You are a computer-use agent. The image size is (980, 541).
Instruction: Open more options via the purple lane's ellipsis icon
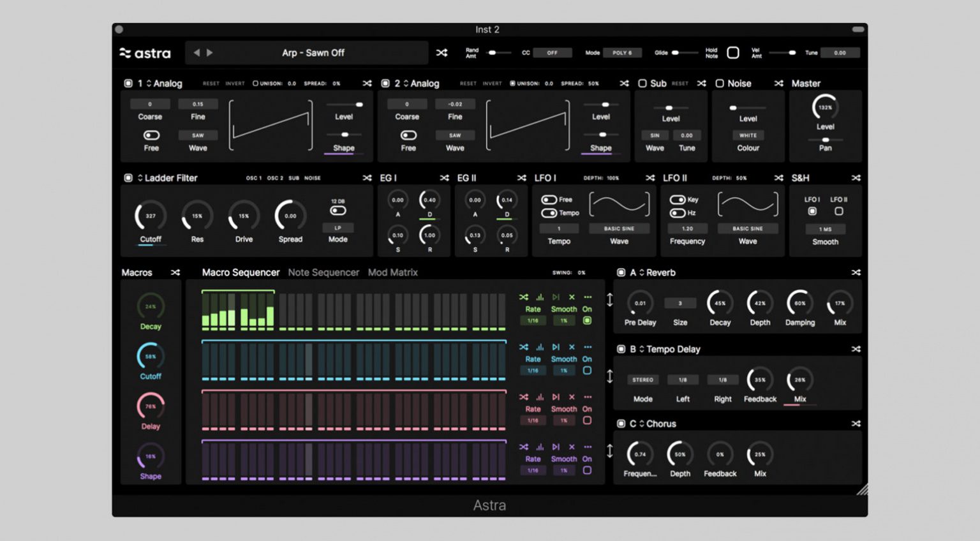point(588,447)
